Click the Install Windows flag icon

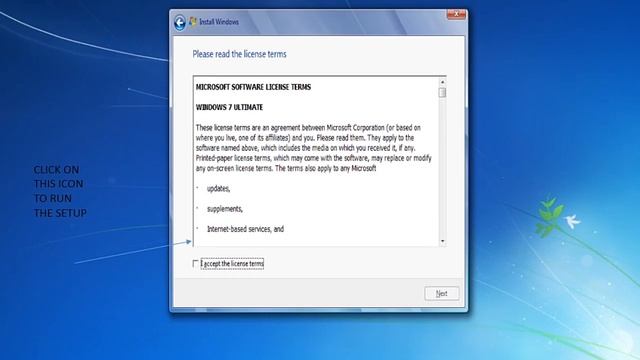(193, 22)
